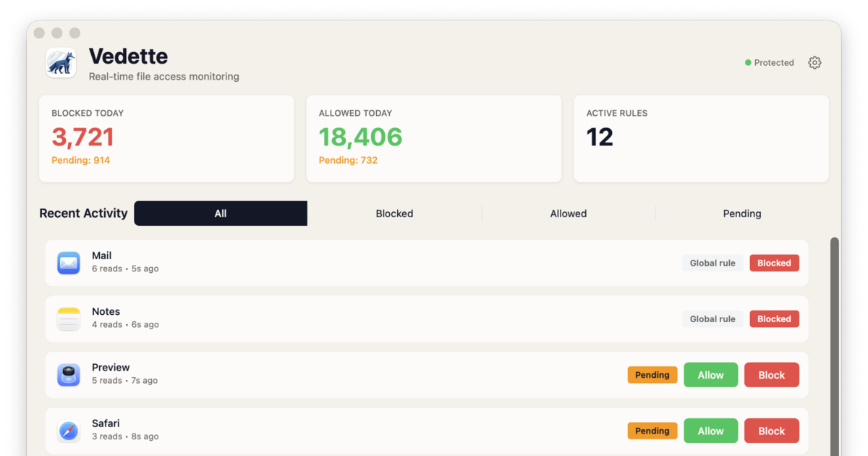Allow the Safari file access request
868x456 pixels.
click(x=710, y=431)
